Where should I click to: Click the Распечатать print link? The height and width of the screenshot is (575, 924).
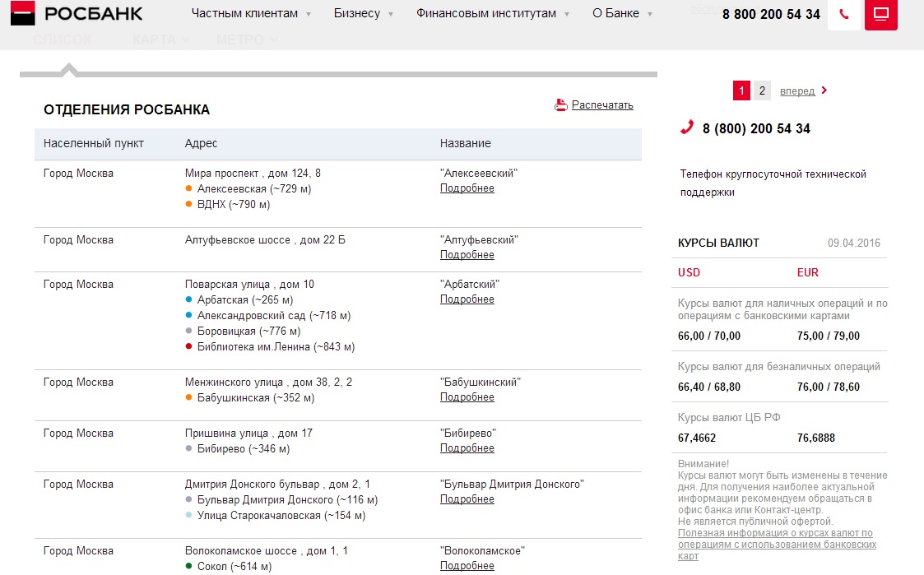602,104
